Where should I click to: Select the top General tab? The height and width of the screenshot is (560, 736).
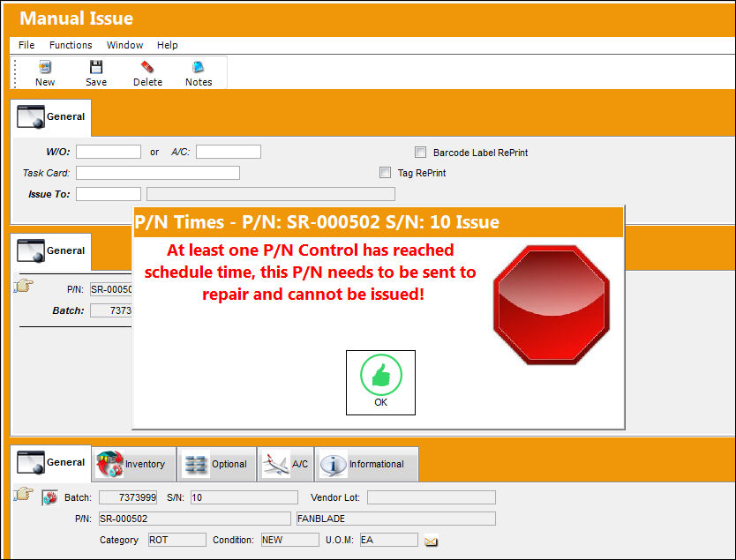click(x=51, y=117)
